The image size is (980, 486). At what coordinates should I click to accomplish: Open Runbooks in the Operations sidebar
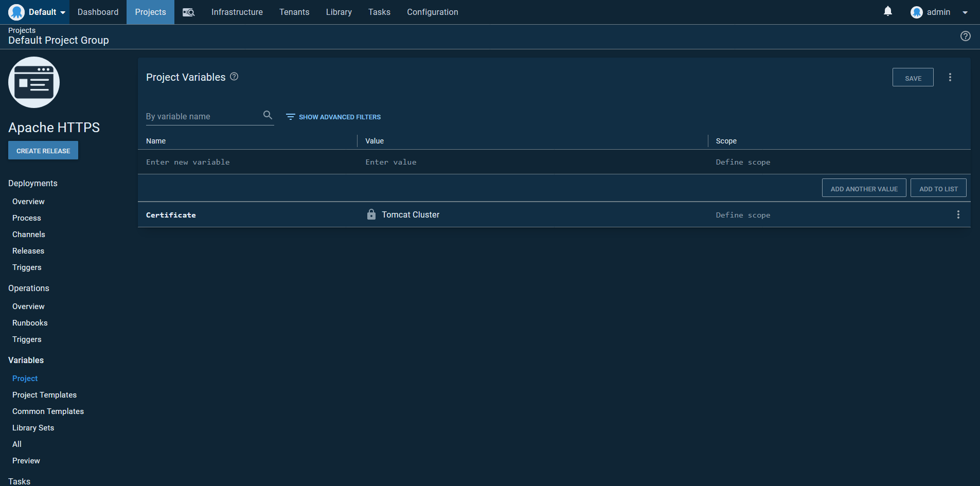(30, 323)
